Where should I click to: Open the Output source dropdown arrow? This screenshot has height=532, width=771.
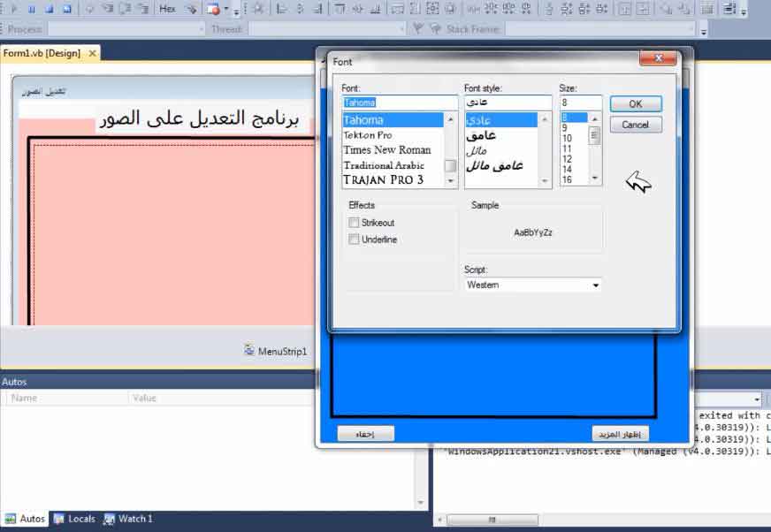757,399
